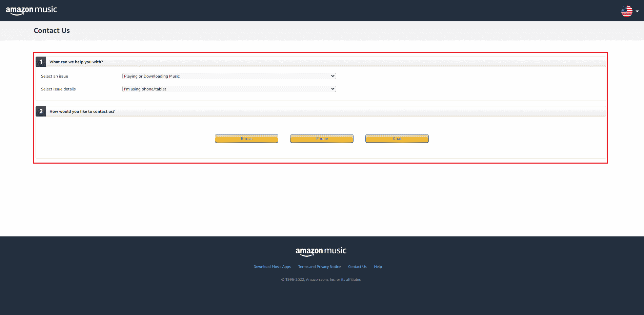Open Help footer link
Viewport: 644px width, 315px height.
point(378,267)
